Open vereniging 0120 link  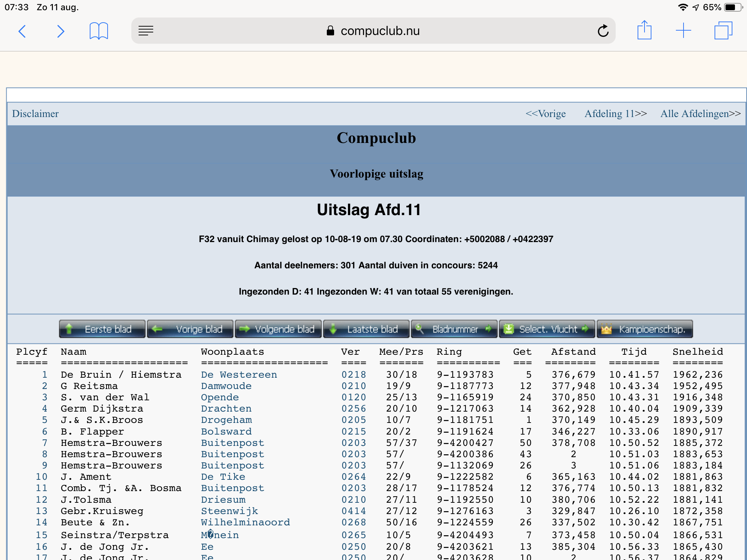point(354,397)
